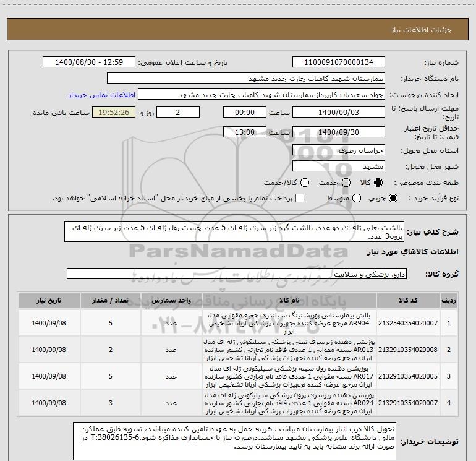Click the price validity date 1400/09/30
The image size is (476, 461).
point(339,132)
